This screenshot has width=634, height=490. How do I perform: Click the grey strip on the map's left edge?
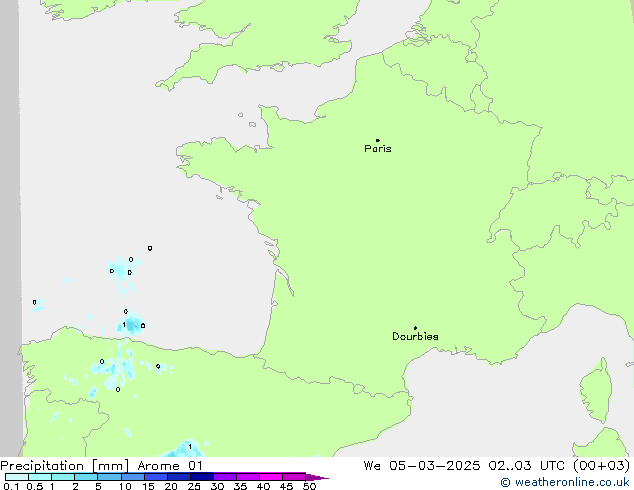click(x=10, y=200)
